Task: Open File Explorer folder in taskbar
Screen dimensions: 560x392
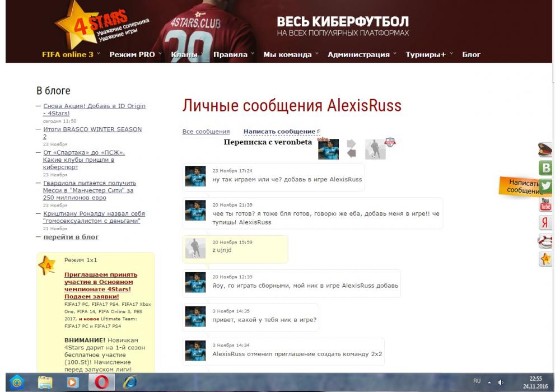Action: click(x=45, y=382)
